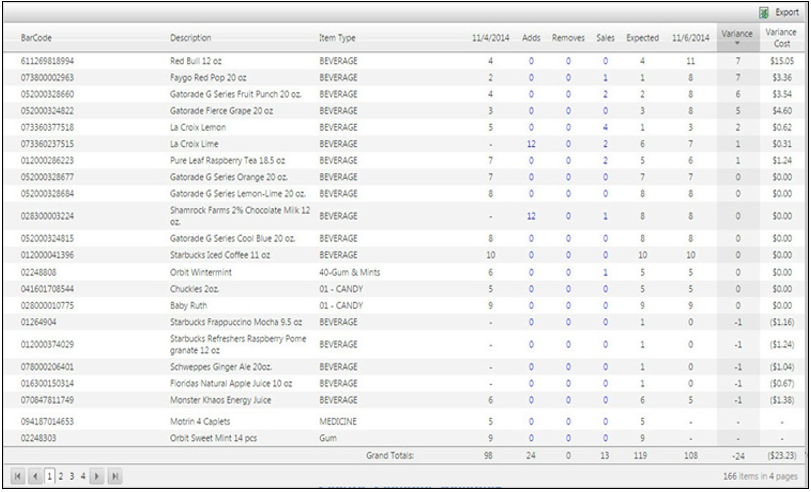Sort by BarCode column header
Viewport: 811px width, 492px height.
[x=36, y=38]
